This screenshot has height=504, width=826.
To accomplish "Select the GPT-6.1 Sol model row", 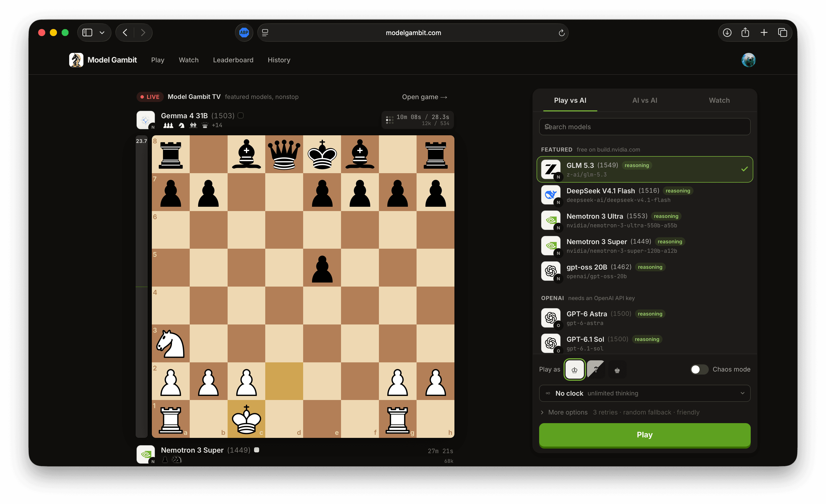I will (x=644, y=343).
